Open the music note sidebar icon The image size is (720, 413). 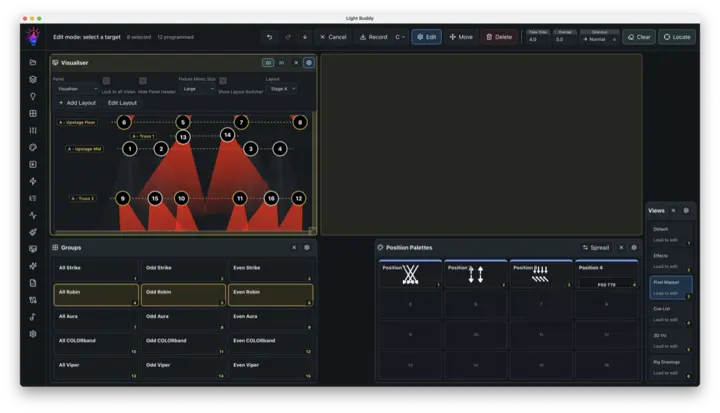coord(33,317)
